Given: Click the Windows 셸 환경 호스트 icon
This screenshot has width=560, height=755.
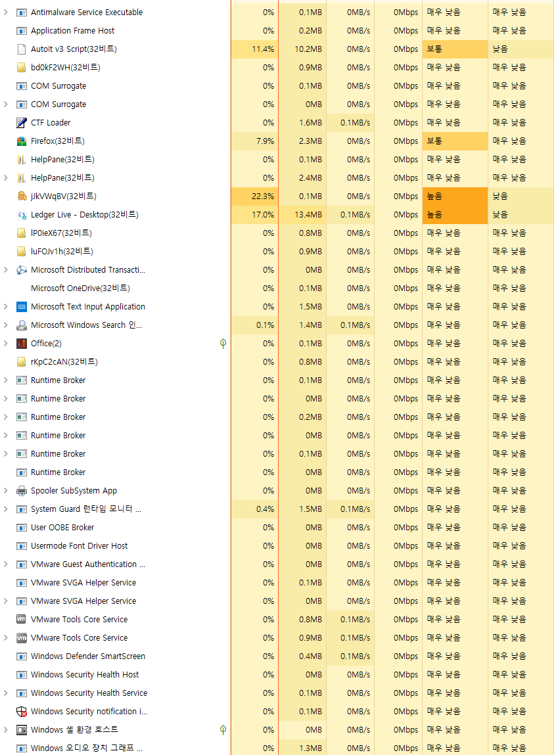Looking at the screenshot, I should pos(21,730).
